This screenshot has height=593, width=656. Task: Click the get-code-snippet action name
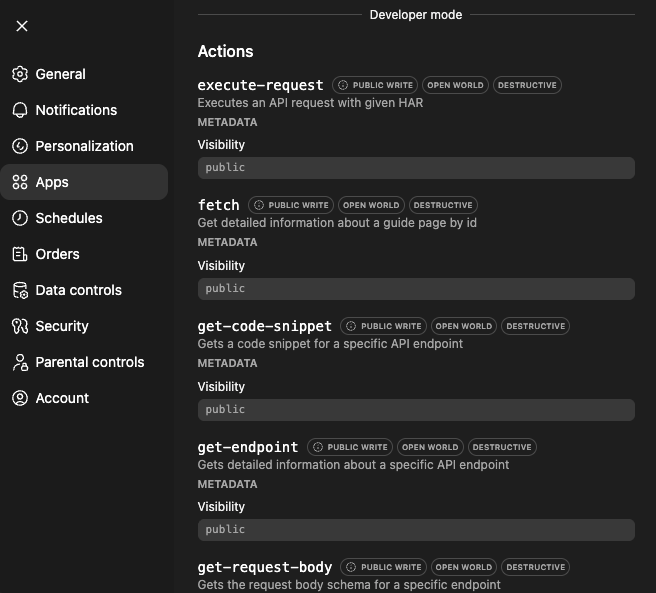tap(265, 326)
